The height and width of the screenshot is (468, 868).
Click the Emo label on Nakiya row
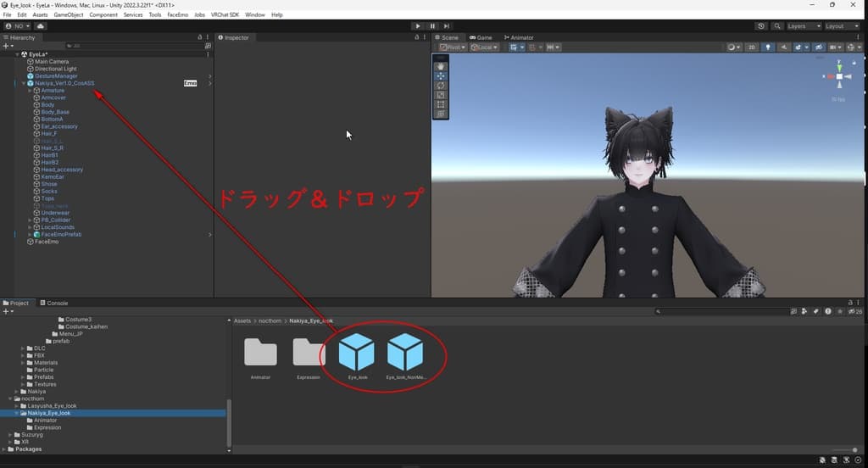pyautogui.click(x=190, y=83)
